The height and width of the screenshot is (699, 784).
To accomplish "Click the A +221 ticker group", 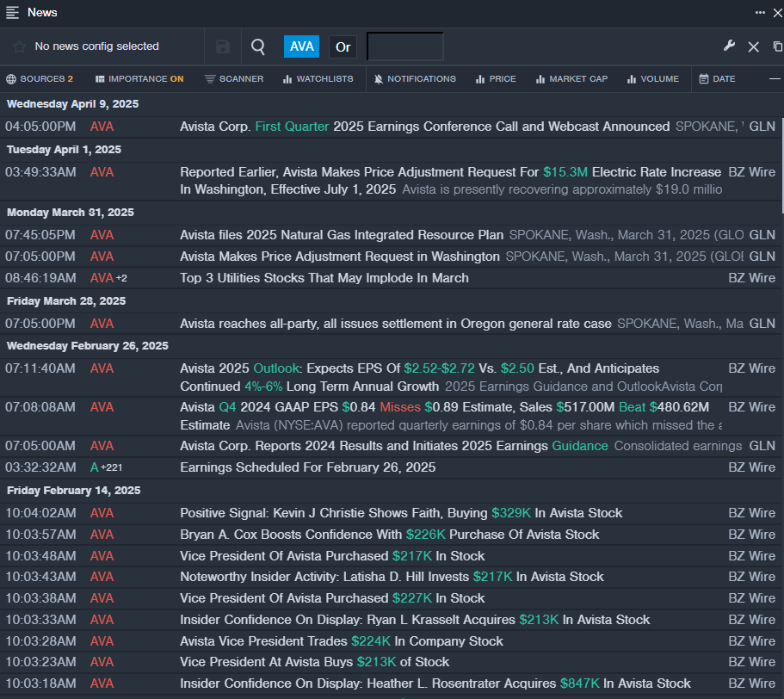I will coord(106,467).
